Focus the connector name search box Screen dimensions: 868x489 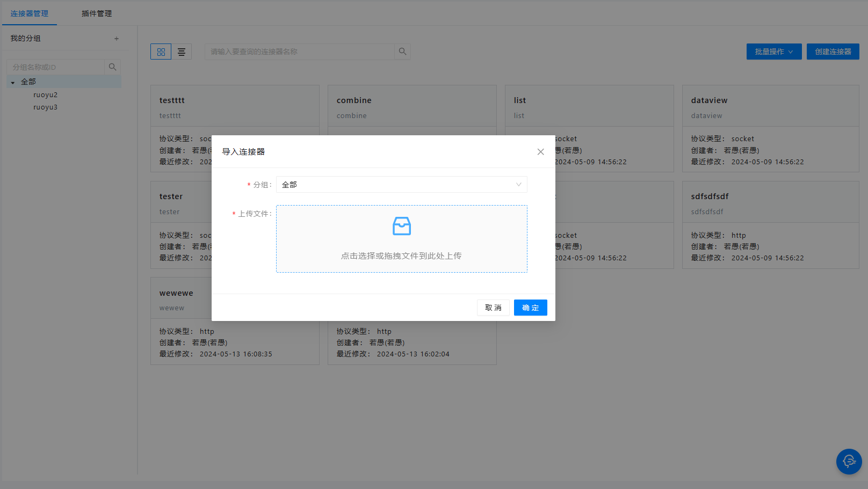click(300, 52)
